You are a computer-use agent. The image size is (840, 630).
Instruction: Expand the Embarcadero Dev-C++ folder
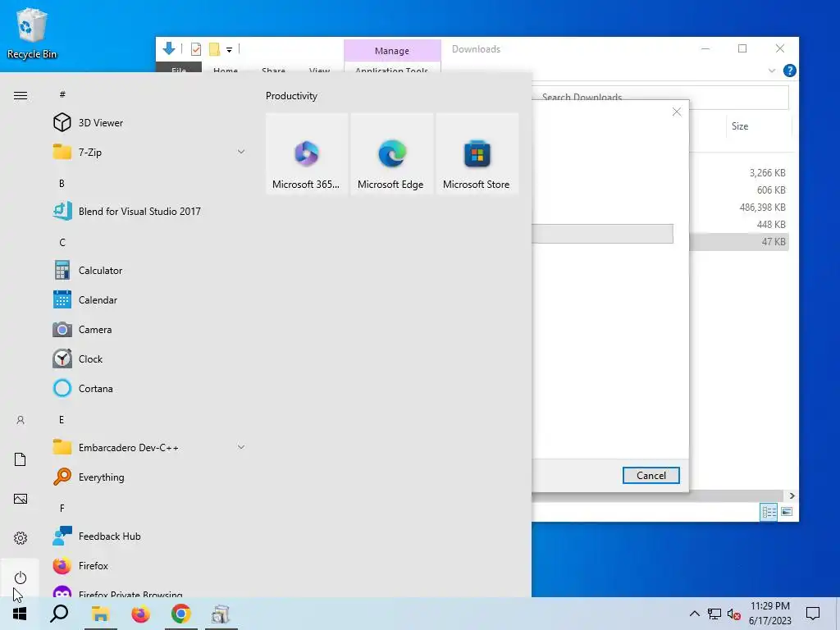(148, 447)
